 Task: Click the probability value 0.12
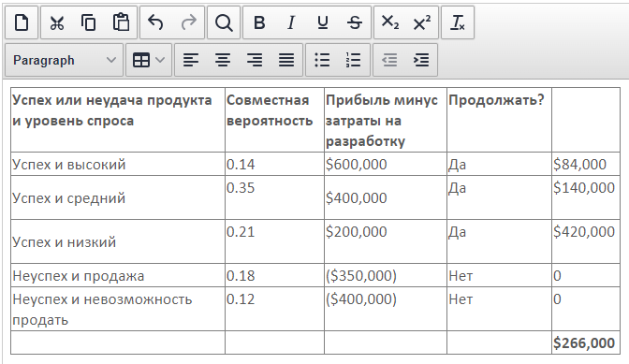tap(241, 299)
